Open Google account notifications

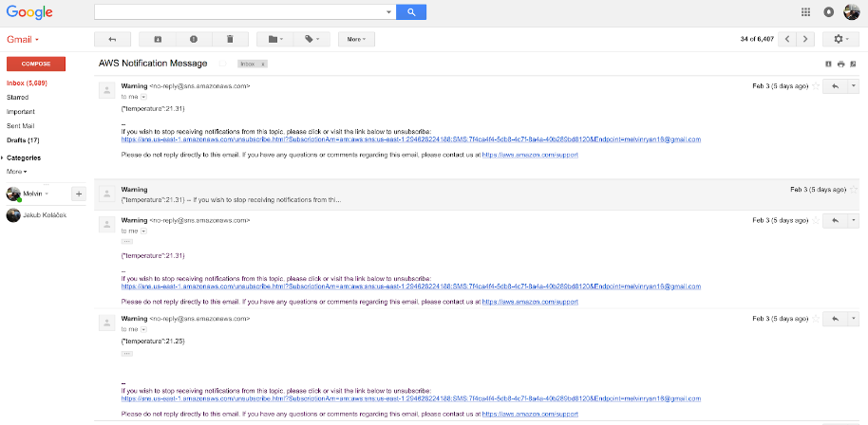point(828,11)
